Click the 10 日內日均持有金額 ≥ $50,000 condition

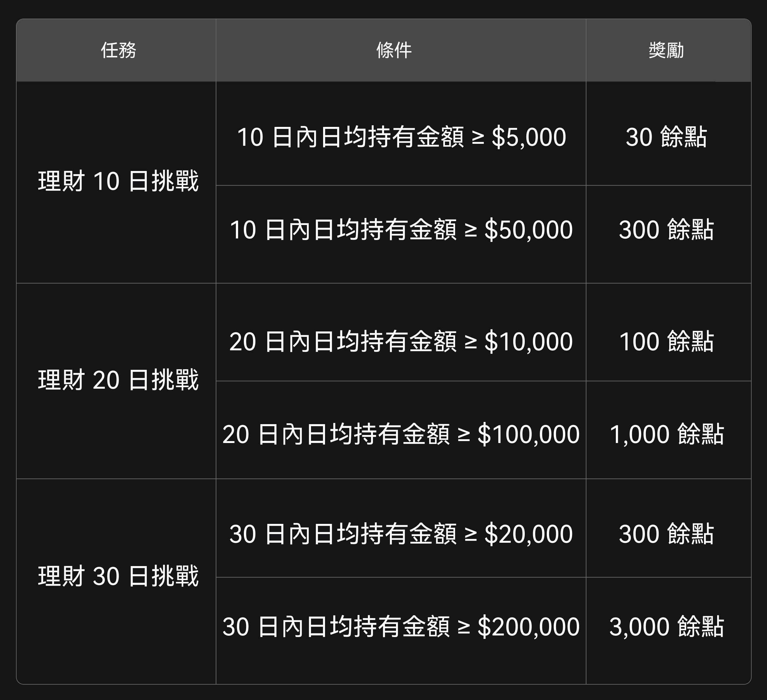(x=401, y=230)
